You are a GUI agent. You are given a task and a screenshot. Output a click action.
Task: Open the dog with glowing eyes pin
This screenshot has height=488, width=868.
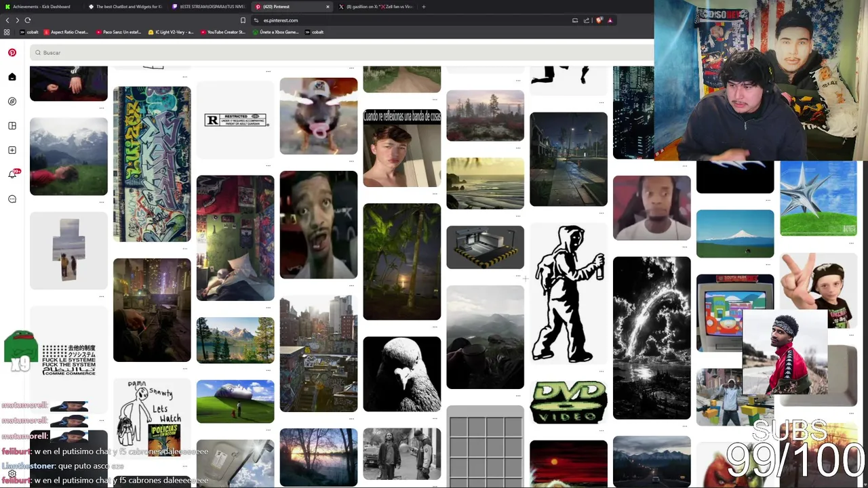click(319, 116)
